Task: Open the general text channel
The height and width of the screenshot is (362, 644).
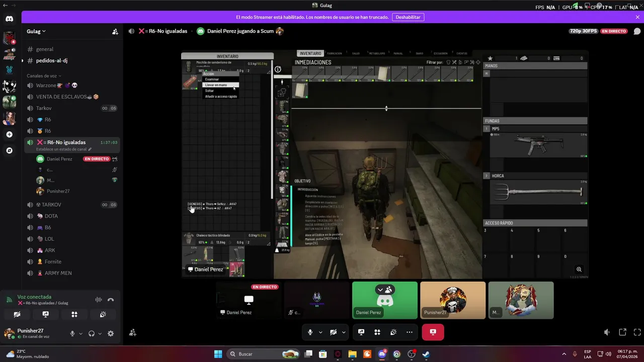Action: 71,49
